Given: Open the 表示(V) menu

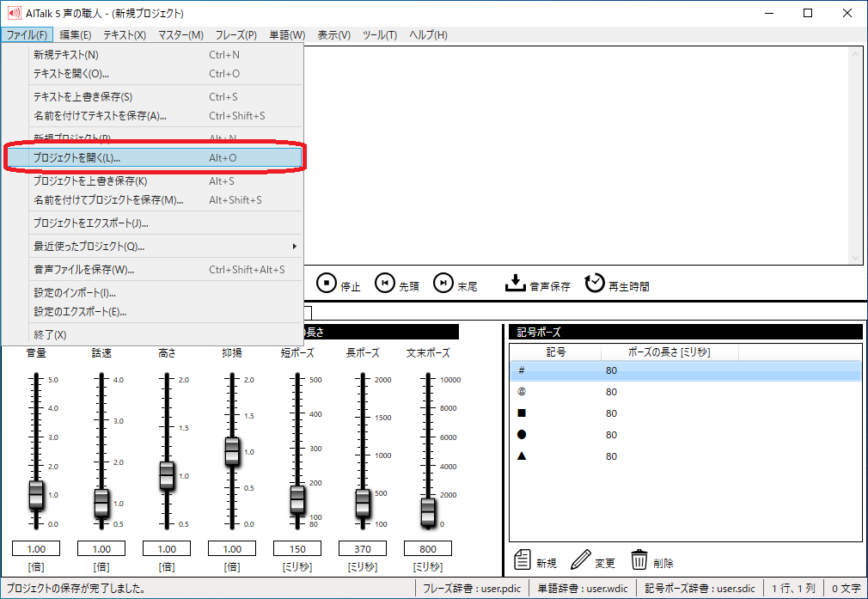Looking at the screenshot, I should pos(333,35).
